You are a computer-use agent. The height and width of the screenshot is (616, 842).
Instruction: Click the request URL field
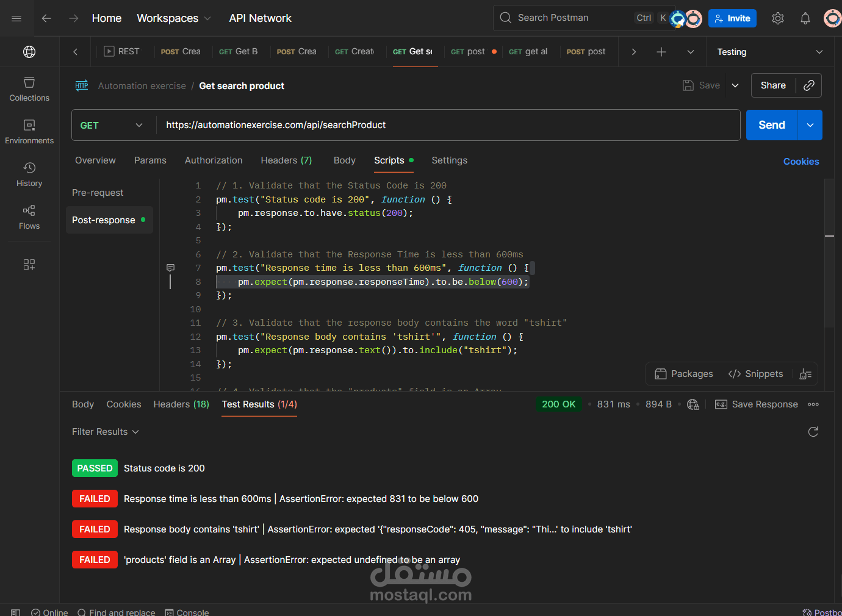coord(448,125)
